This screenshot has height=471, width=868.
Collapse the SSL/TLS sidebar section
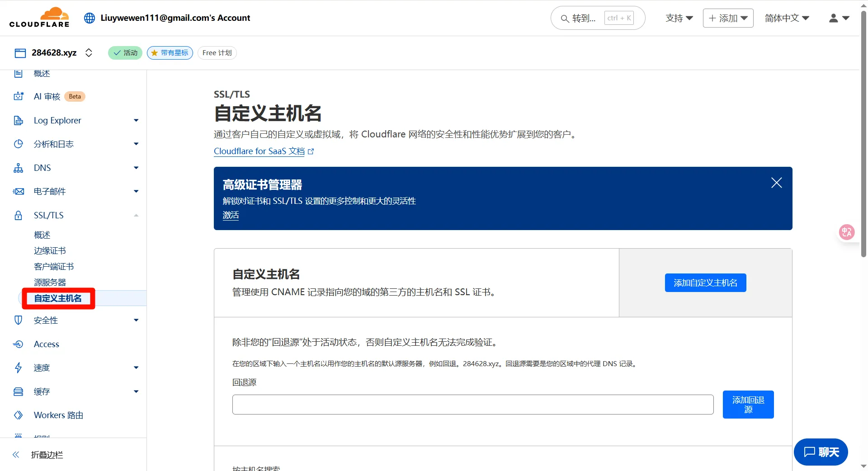click(x=136, y=215)
